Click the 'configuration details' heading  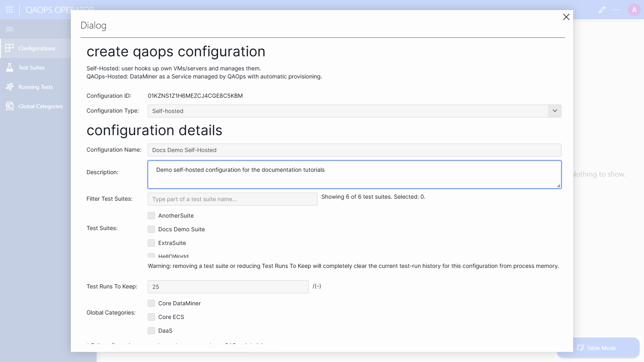tap(154, 130)
